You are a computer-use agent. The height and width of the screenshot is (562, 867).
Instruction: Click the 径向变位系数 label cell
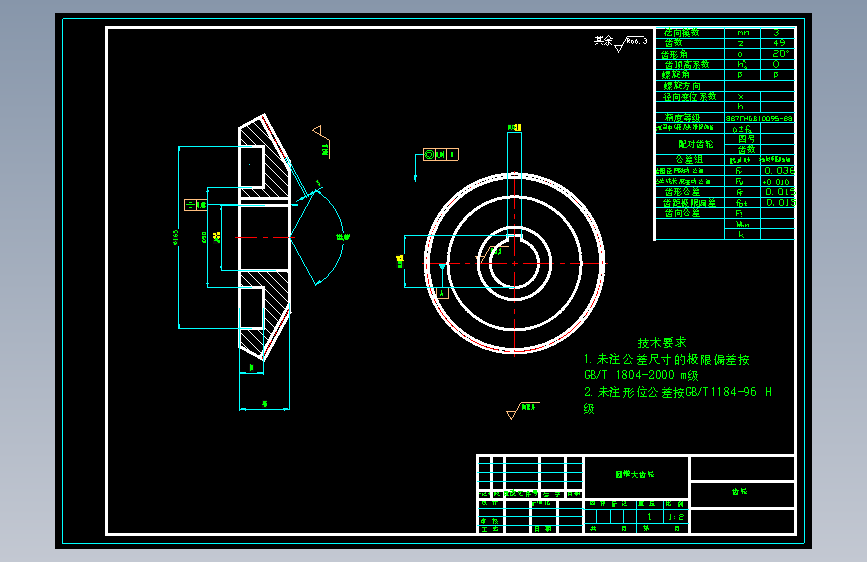click(x=690, y=97)
